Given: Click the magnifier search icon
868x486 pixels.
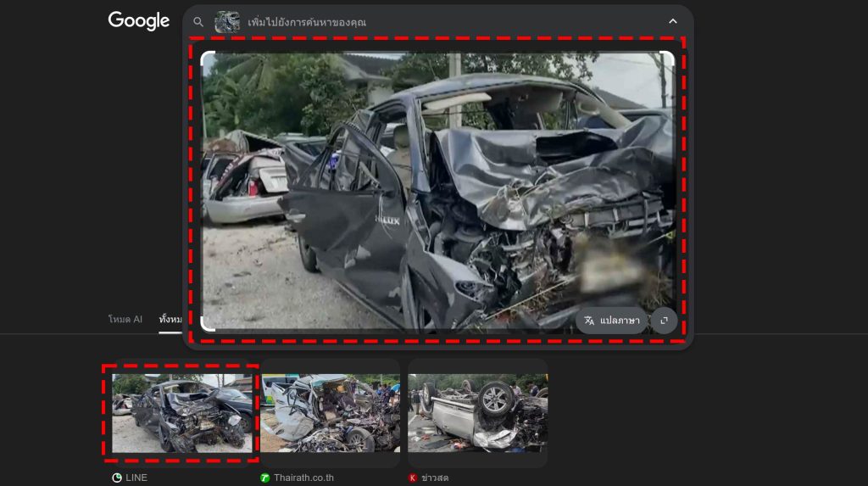Looking at the screenshot, I should (198, 22).
